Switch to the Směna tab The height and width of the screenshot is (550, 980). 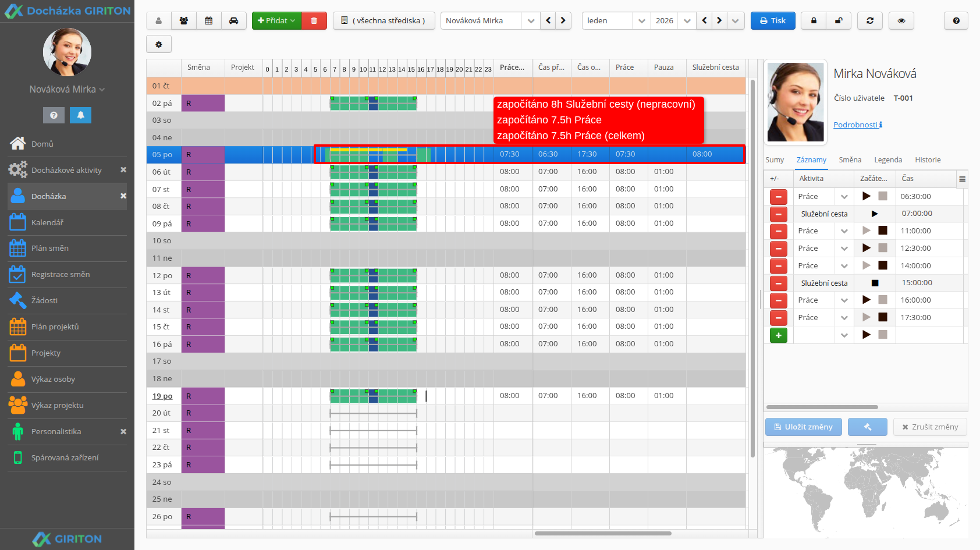[850, 160]
